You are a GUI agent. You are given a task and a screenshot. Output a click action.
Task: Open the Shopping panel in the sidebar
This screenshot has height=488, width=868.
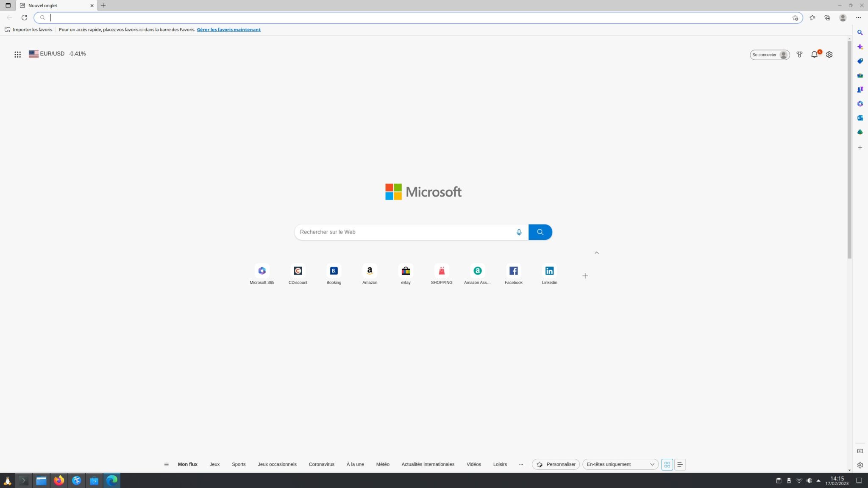click(x=860, y=61)
